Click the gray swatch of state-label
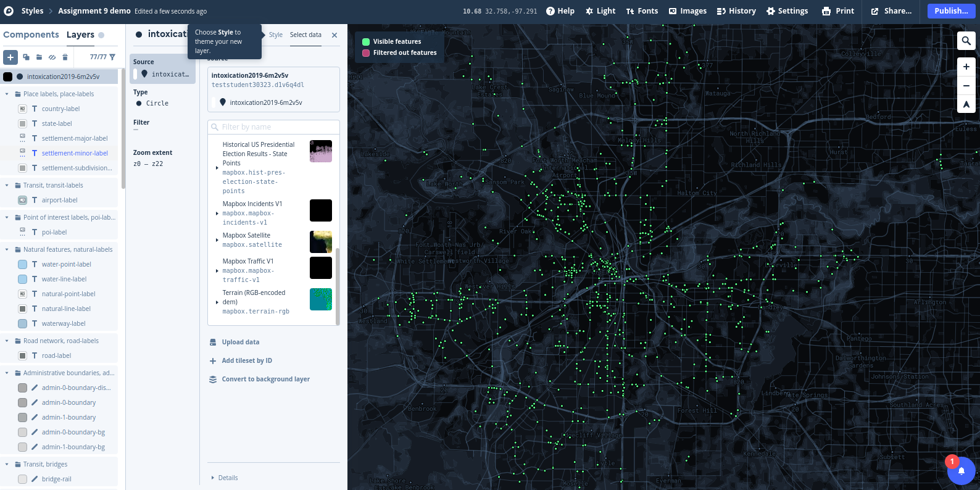The image size is (980, 490). click(22, 124)
